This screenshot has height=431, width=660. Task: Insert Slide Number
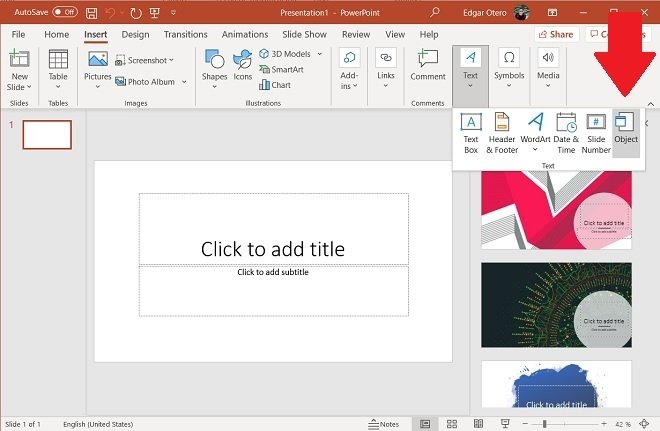click(596, 133)
